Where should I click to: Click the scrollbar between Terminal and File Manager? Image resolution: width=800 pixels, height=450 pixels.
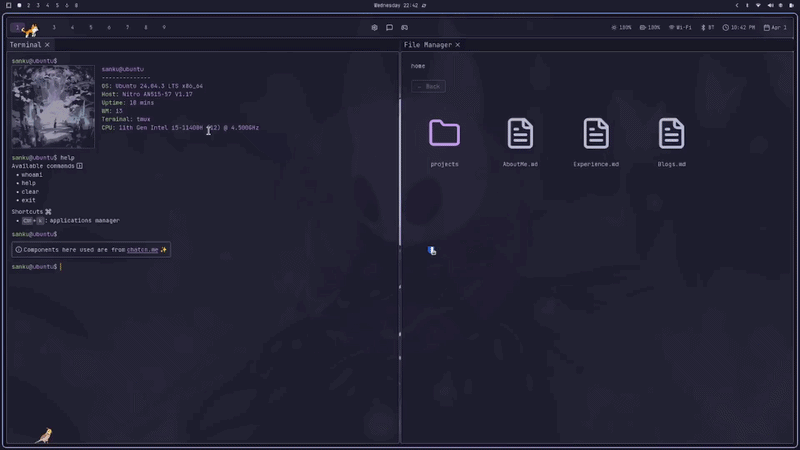400,172
